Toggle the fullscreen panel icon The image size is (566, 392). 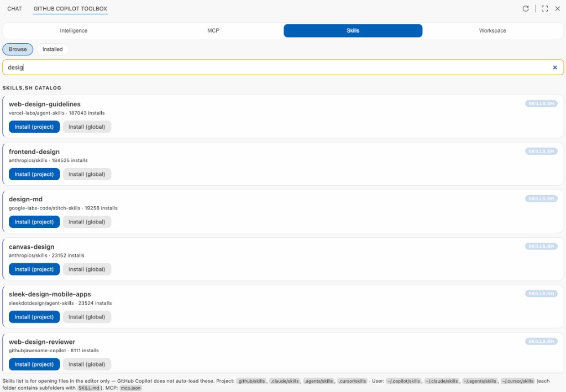[544, 9]
